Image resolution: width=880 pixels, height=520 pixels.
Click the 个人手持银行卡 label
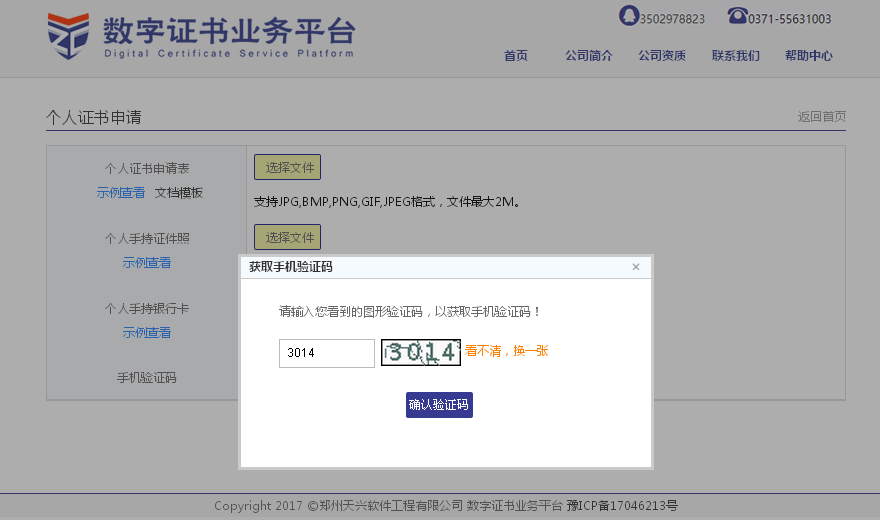[x=146, y=309]
